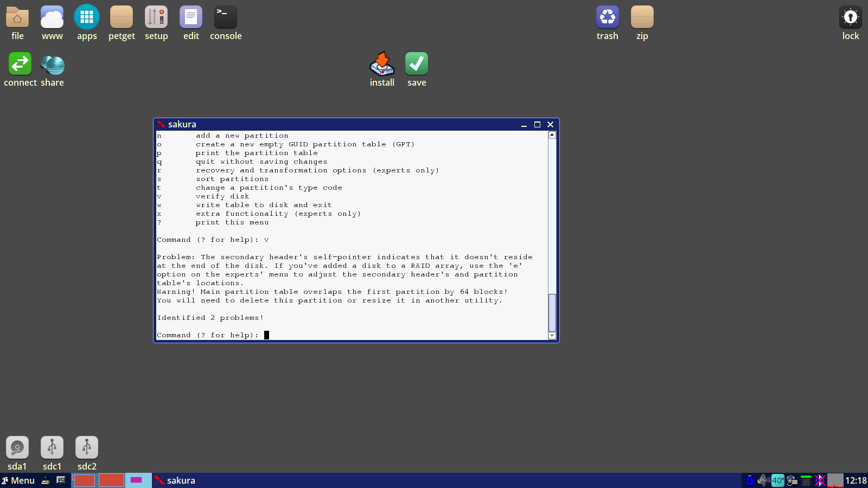Click the sakura scrollbar up arrow
Image resolution: width=868 pixels, height=488 pixels.
[552, 135]
